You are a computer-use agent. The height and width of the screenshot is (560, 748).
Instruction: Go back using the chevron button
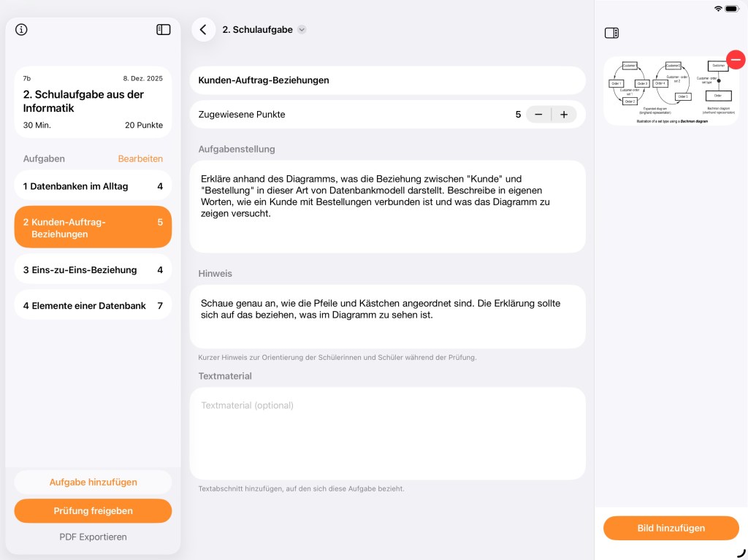coord(203,30)
